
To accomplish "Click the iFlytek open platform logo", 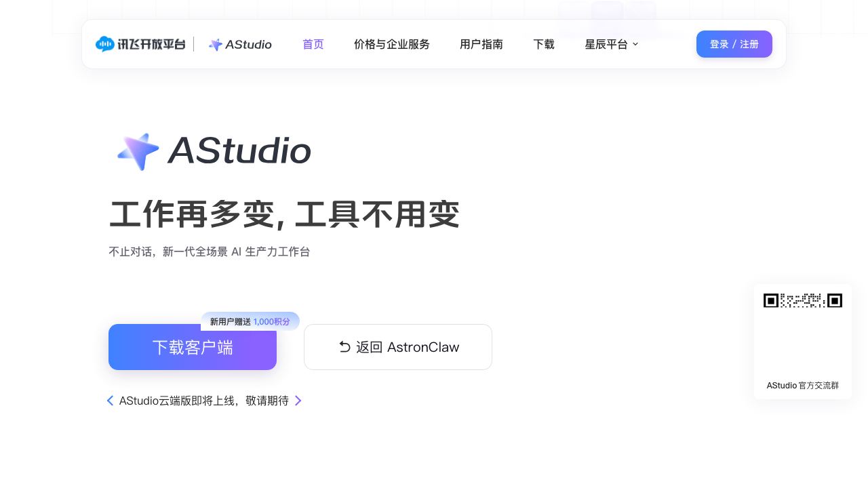I will (140, 44).
